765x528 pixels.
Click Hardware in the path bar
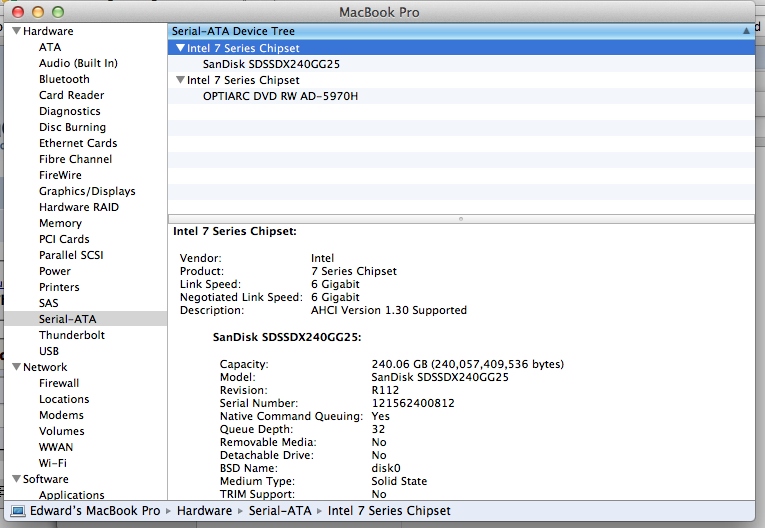click(204, 510)
